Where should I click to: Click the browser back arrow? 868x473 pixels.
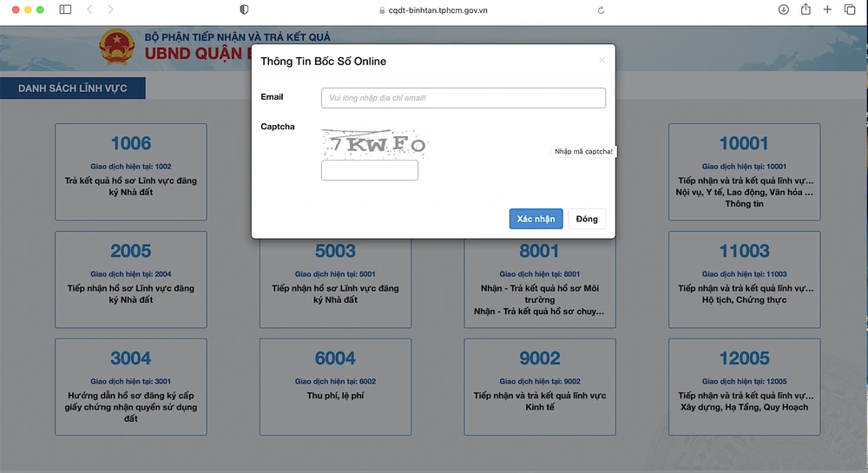tap(89, 10)
